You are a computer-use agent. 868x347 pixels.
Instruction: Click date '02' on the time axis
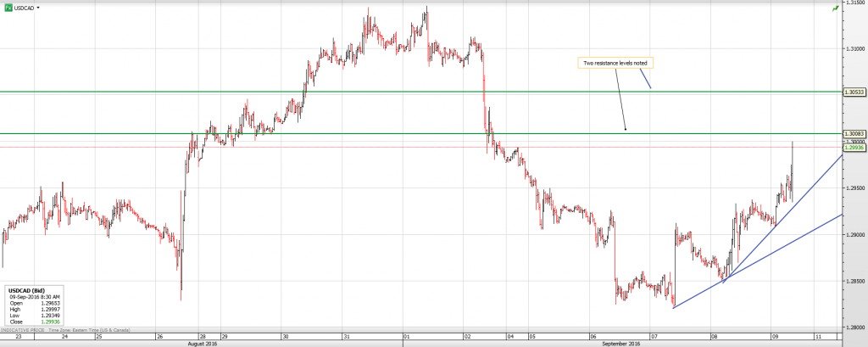468,337
